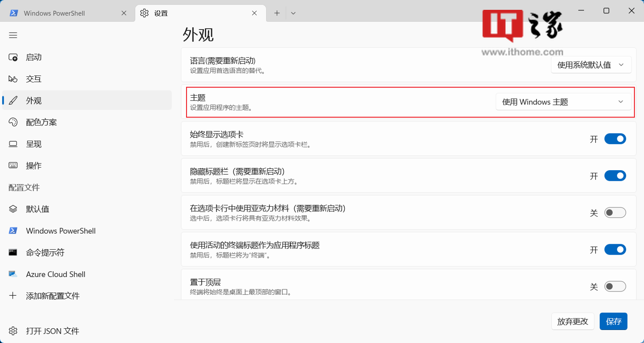Switch to the 设置 tab
The image size is (644, 343).
pos(200,13)
